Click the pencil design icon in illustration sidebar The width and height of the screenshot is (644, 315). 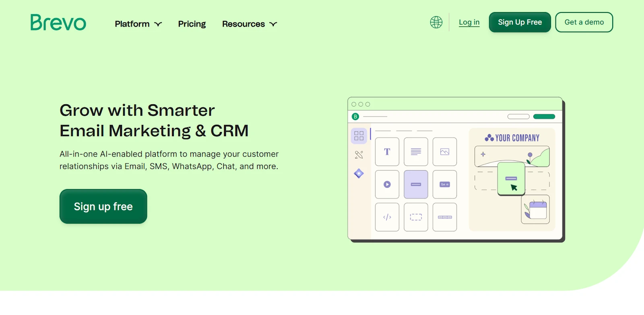click(x=359, y=155)
